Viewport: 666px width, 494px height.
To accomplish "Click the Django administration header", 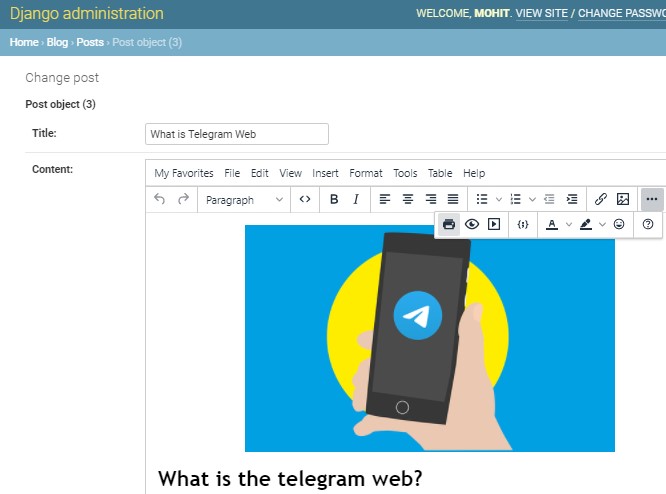I will point(87,14).
